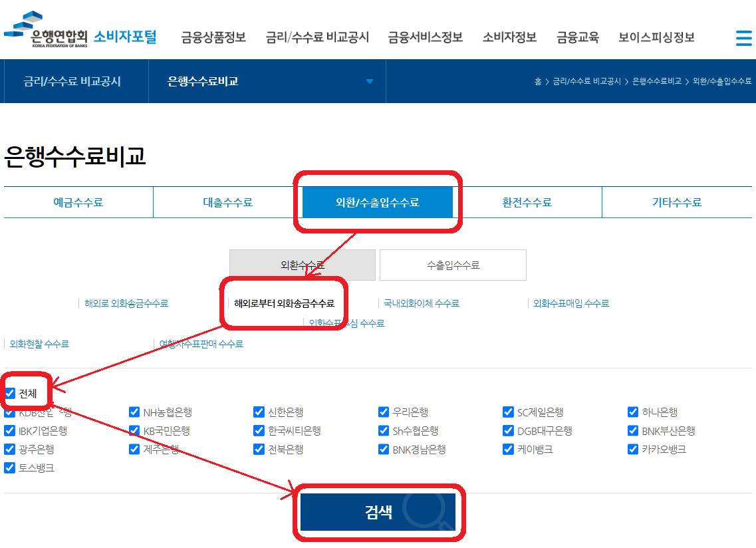Uncheck the 카카오뱅크 checkbox
Viewport: 756px width, 548px height.
point(633,449)
